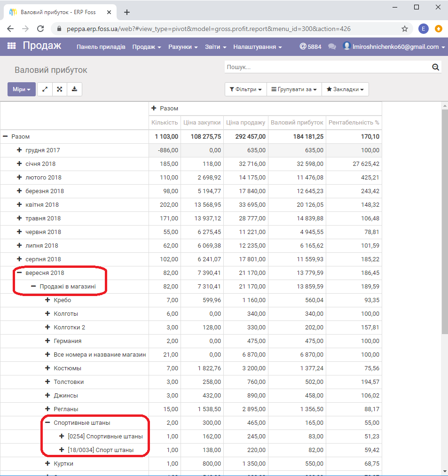The image size is (448, 476).
Task: Click the browser address bar URL
Action: click(208, 29)
